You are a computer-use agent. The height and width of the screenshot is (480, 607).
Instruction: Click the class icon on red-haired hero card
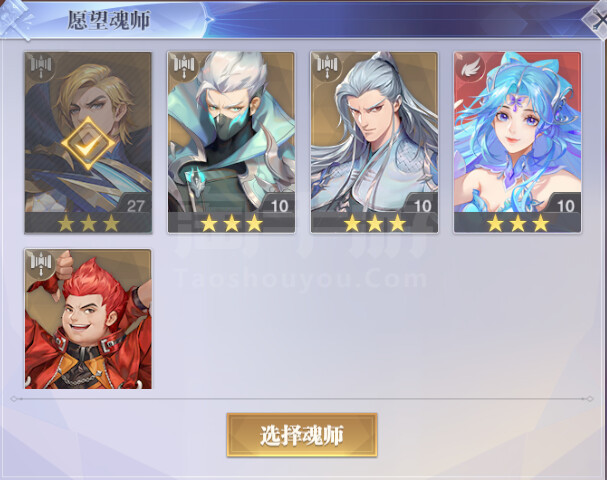pos(41,264)
